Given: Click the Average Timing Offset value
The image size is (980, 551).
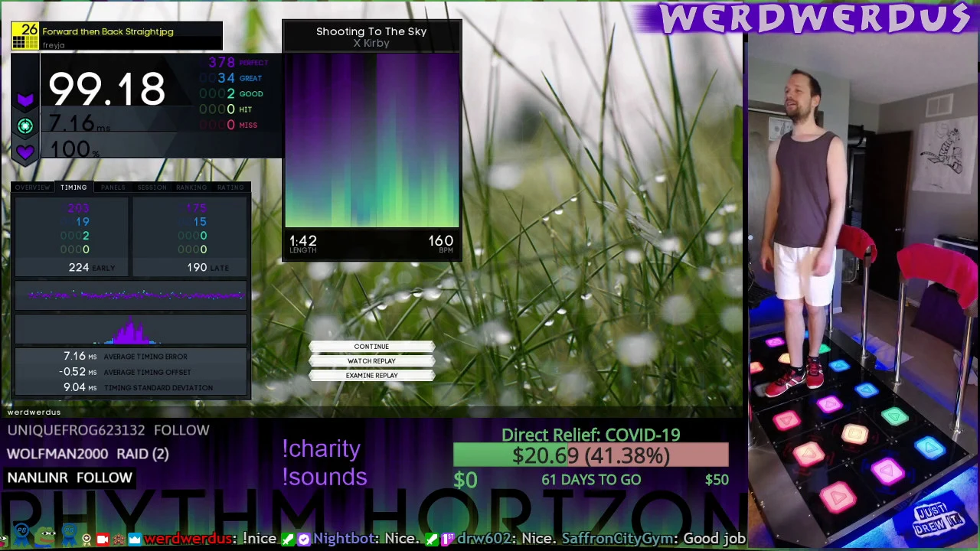Looking at the screenshot, I should pyautogui.click(x=77, y=372).
